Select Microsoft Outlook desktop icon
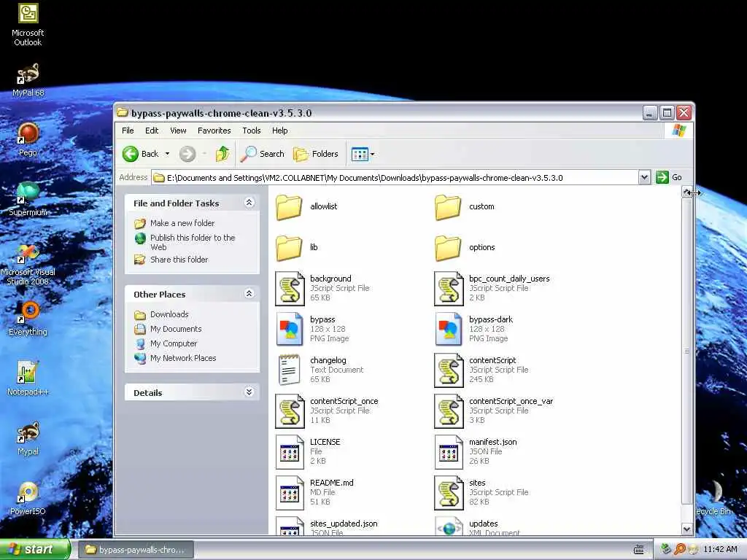Viewport: 747px width, 560px height. coord(28,26)
